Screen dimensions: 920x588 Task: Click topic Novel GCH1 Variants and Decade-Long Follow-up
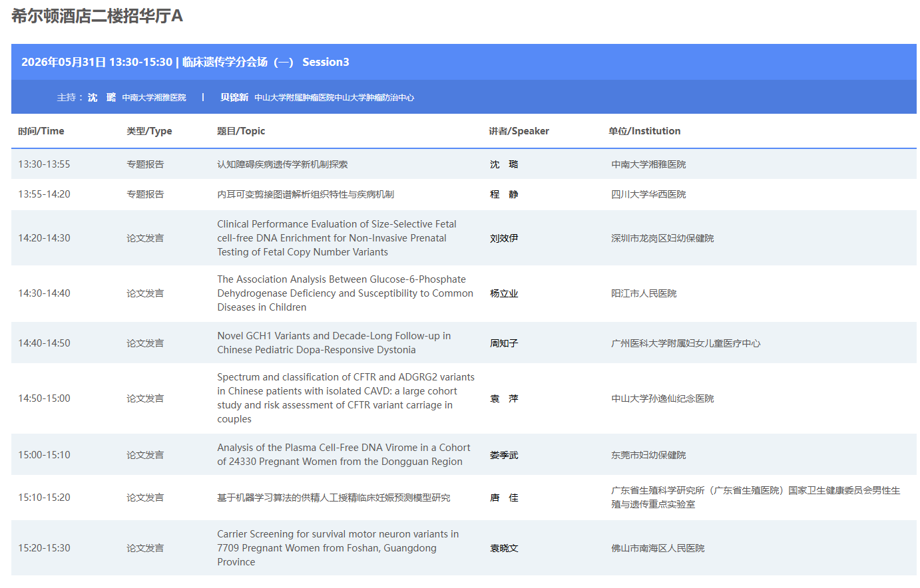pos(334,343)
